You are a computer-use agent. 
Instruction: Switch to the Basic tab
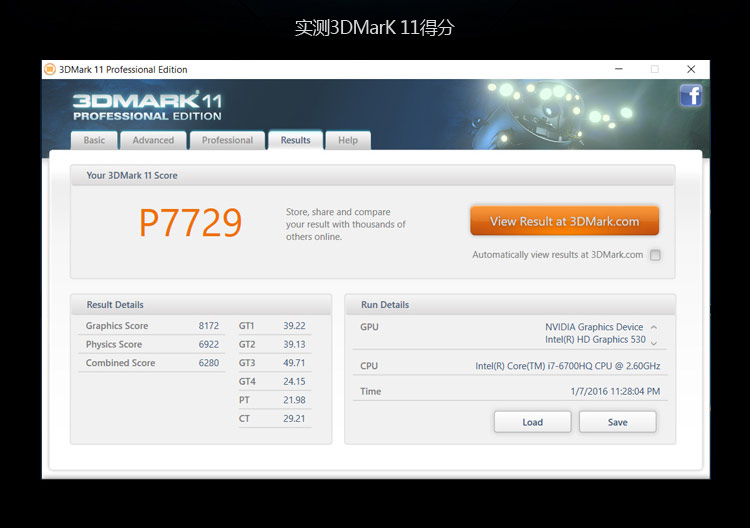94,140
